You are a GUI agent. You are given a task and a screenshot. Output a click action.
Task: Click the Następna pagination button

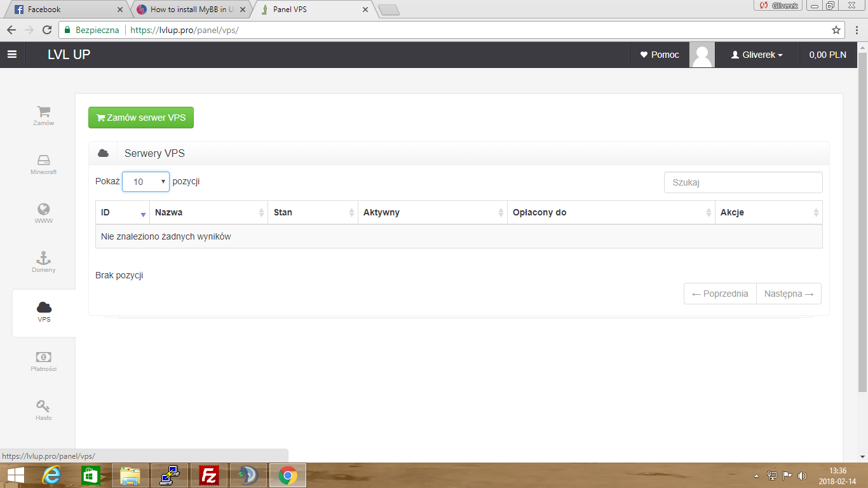click(788, 294)
